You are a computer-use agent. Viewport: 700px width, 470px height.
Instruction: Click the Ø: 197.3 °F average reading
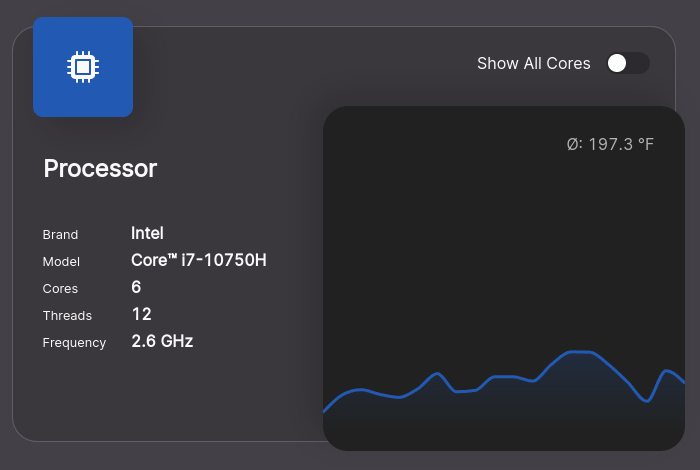[610, 144]
